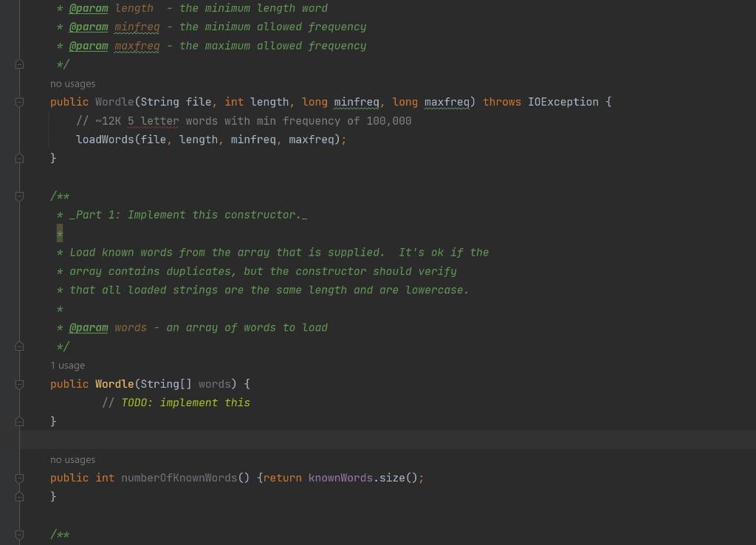Screen dimensions: 756x545
Task: Collapse fold marker beside 'public Wordle(String[] words)'
Action: tap(19, 385)
